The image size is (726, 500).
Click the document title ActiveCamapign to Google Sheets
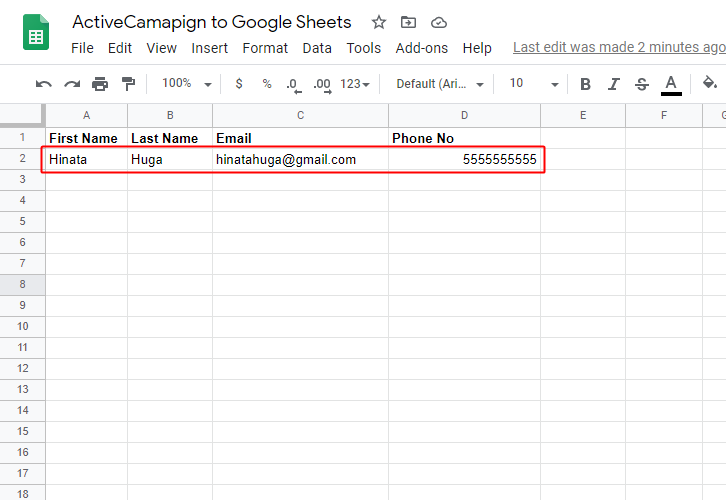[212, 22]
